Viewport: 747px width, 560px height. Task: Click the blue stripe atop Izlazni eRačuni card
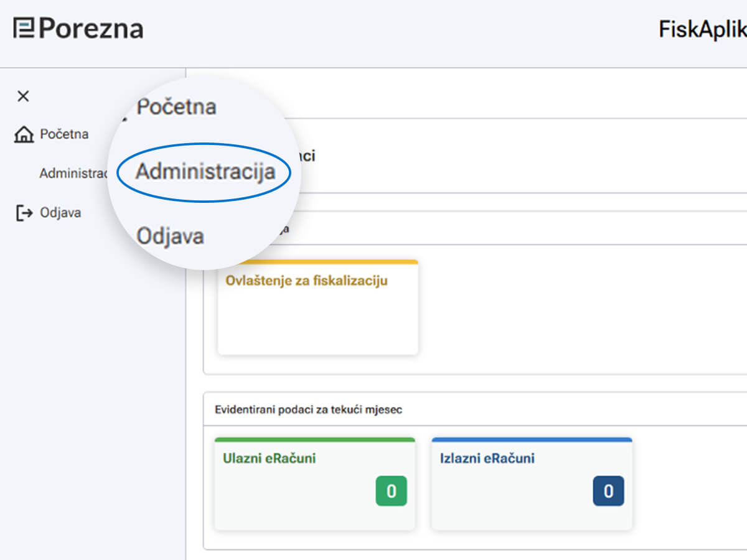tap(532, 440)
